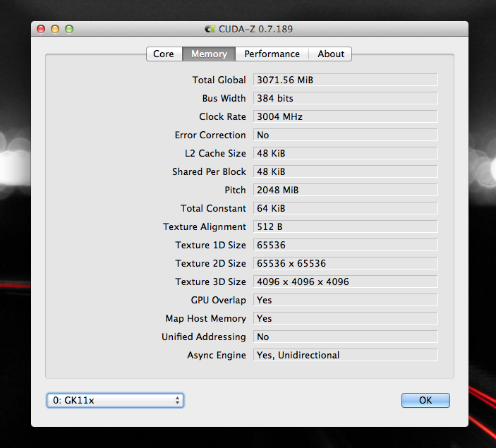Click the L2 Cache Size value field
Image resolution: width=496 pixels, height=448 pixels.
[x=346, y=153]
